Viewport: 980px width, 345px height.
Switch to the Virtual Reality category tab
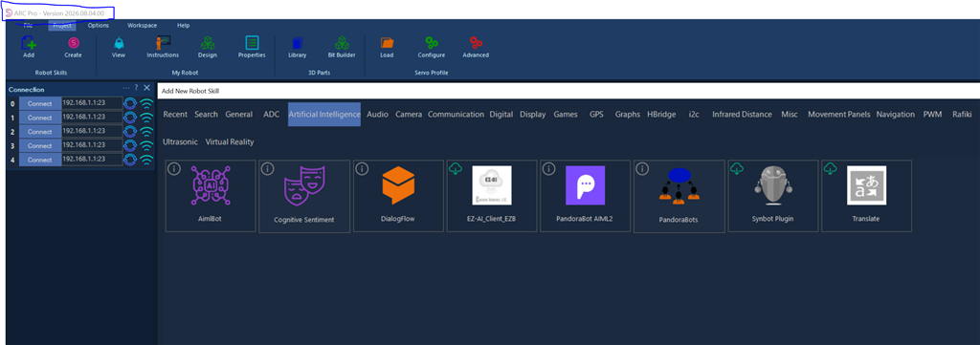pyautogui.click(x=230, y=141)
